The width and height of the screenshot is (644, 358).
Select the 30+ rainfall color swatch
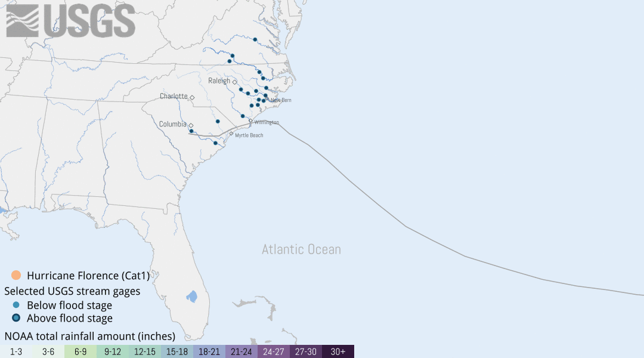tap(339, 352)
